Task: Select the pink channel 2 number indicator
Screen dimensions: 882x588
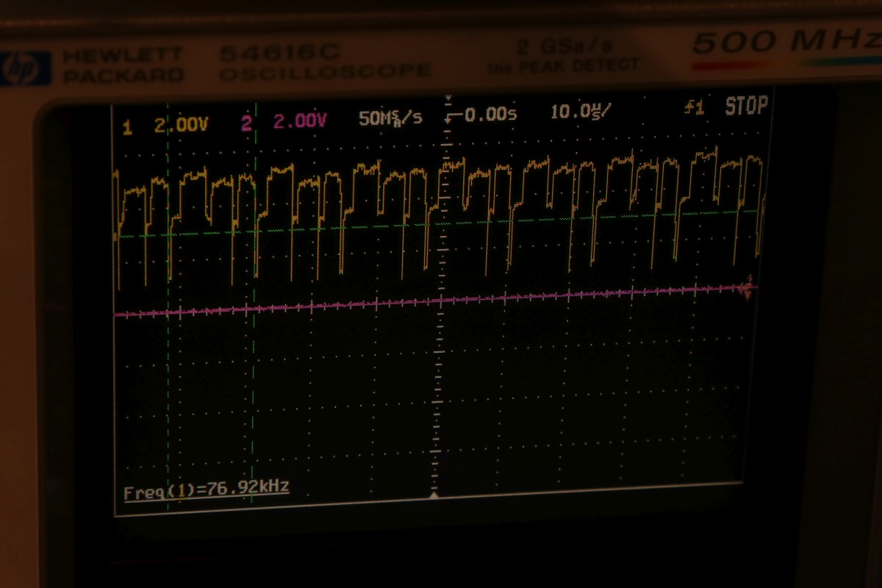Action: 246,123
